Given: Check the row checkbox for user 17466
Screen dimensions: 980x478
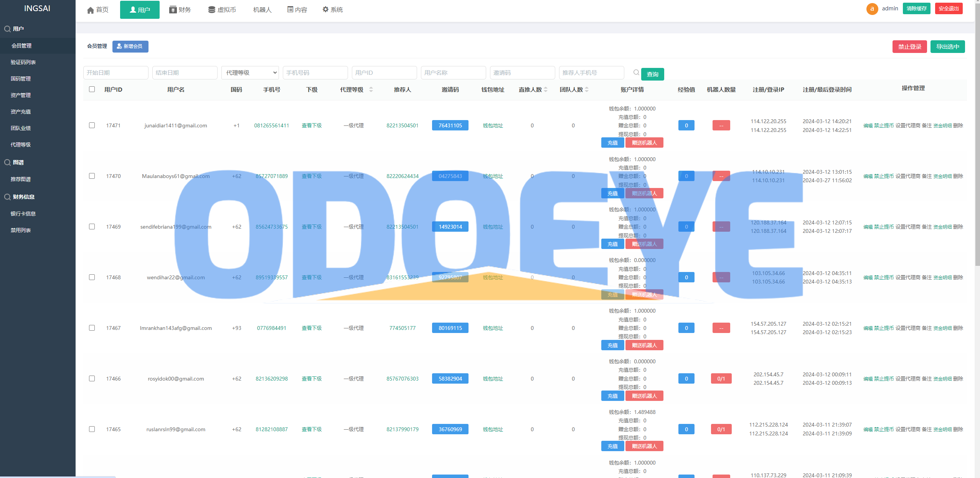Looking at the screenshot, I should (92, 379).
